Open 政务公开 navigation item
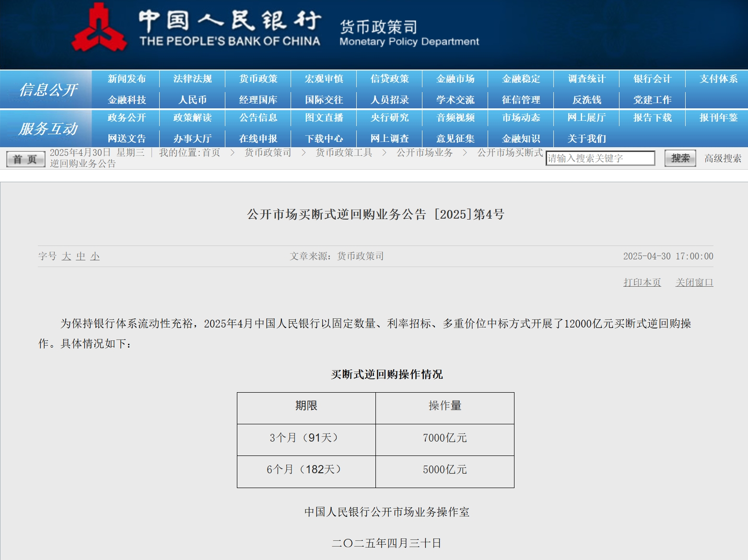This screenshot has height=560, width=748. click(127, 117)
